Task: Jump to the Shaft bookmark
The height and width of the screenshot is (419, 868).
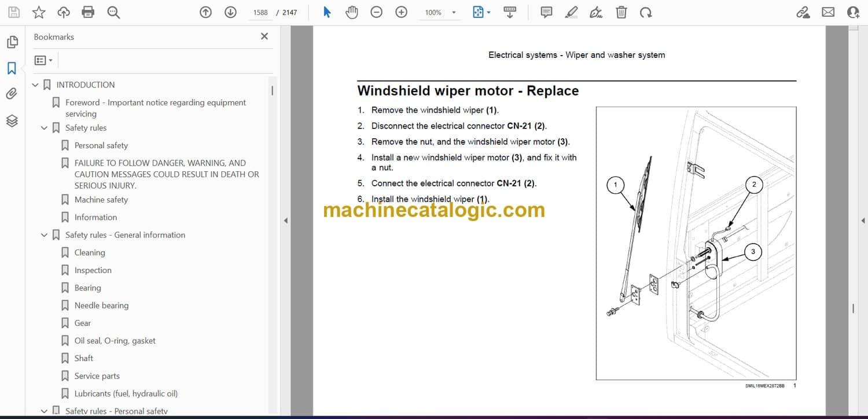Action: point(84,358)
